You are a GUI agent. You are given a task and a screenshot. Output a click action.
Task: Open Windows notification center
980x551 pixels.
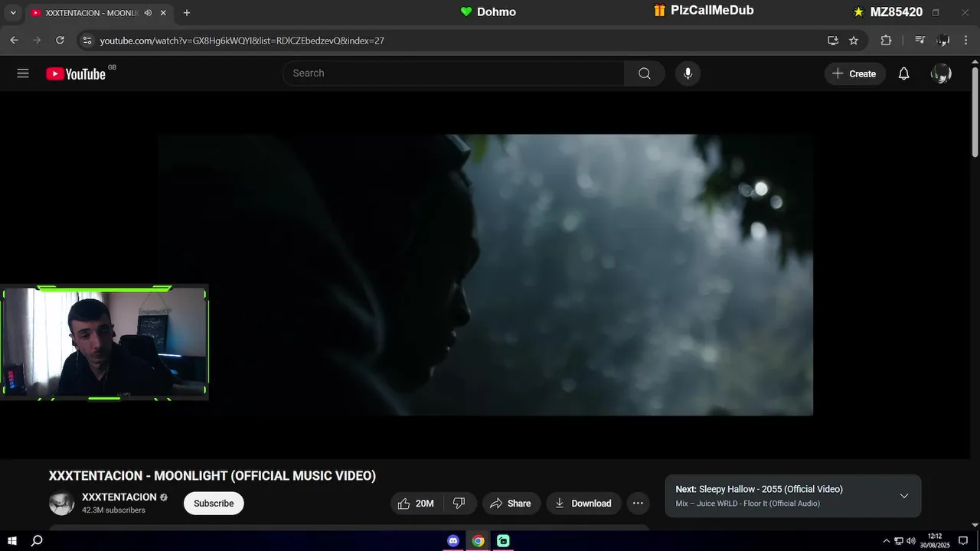(x=963, y=541)
